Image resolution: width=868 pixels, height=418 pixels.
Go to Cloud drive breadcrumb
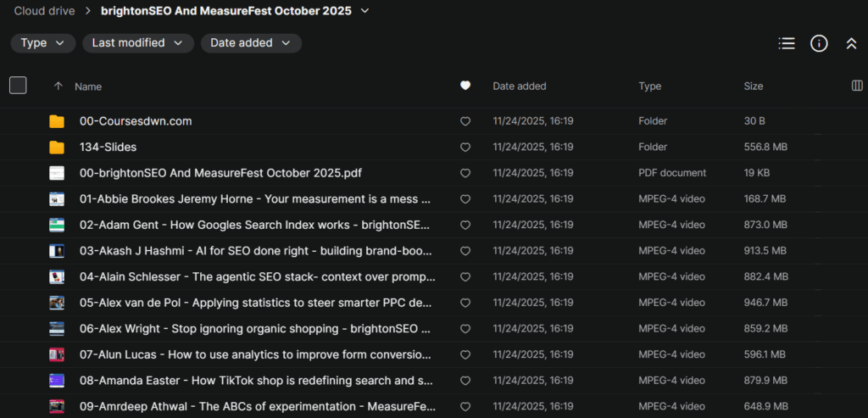click(42, 11)
